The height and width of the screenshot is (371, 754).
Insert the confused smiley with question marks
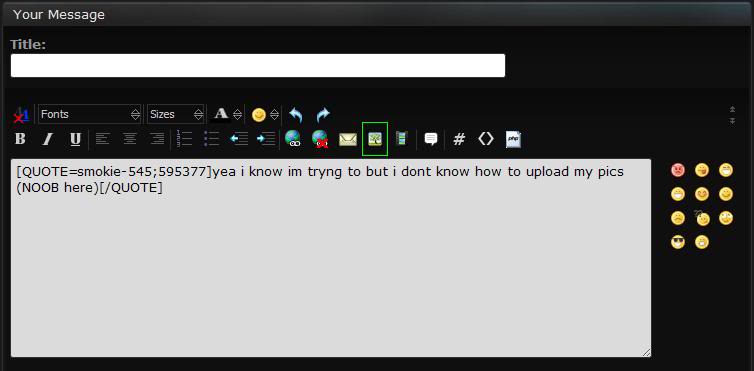[x=702, y=218]
